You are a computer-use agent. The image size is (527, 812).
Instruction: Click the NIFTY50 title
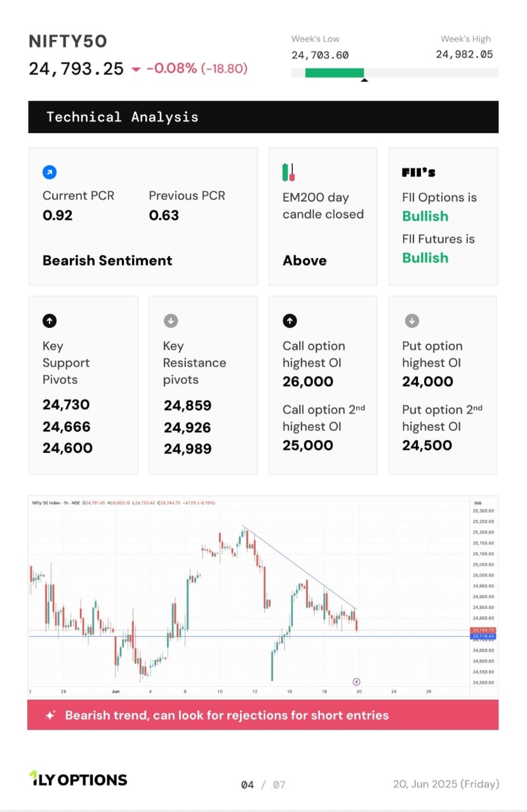pyautogui.click(x=68, y=41)
